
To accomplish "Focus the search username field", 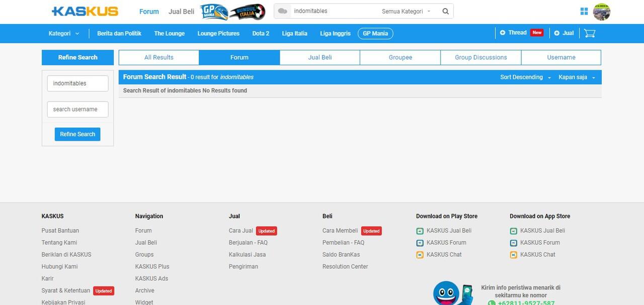I will click(77, 109).
